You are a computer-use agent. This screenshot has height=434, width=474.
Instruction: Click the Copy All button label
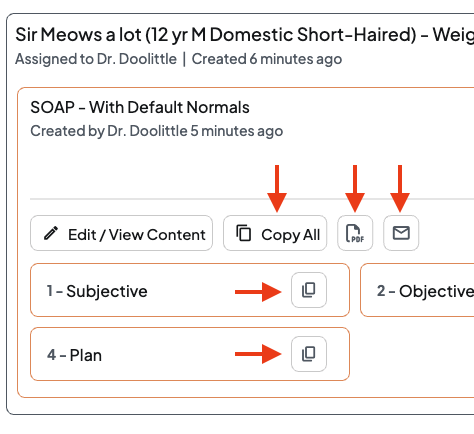coord(290,235)
